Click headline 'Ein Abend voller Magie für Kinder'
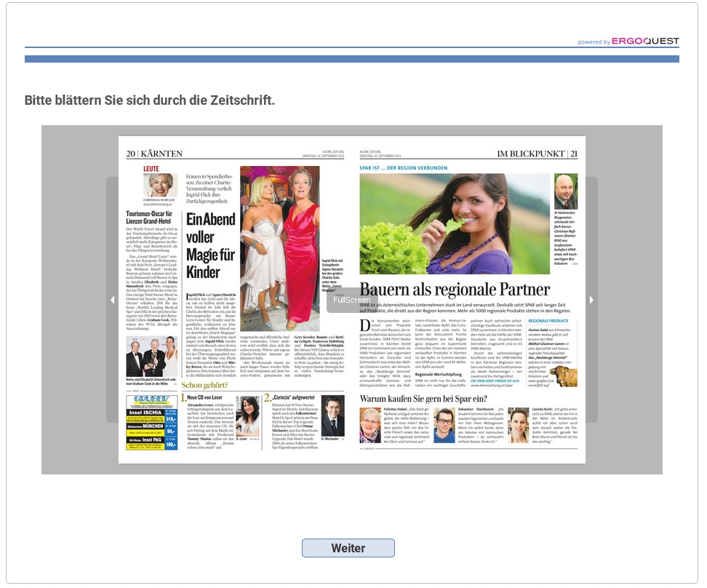Screen dimensions: 707x588 (210, 246)
